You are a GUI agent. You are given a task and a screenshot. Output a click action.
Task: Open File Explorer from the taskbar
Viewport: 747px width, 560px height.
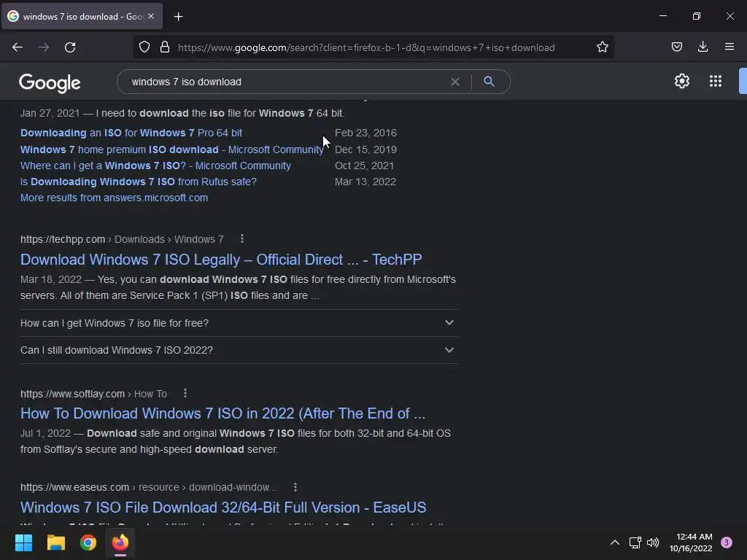55,542
